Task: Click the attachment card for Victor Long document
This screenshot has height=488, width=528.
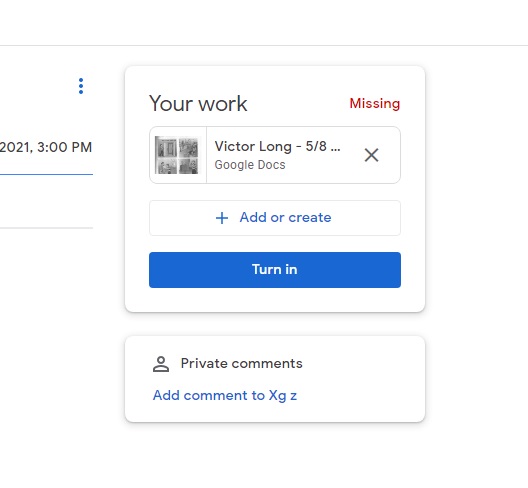Action: click(x=275, y=155)
